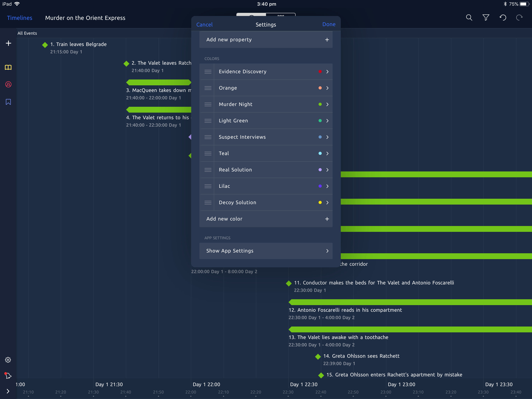The image size is (532, 399).
Task: Confirm settings with Done
Action: point(329,24)
